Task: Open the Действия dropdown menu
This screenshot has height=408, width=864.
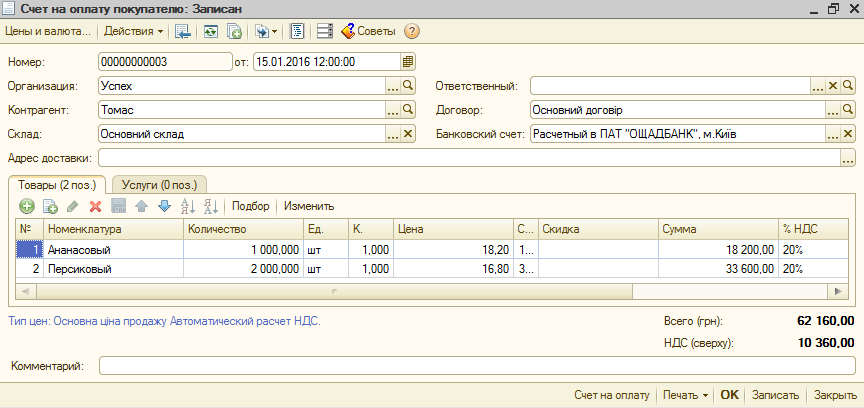Action: tap(134, 31)
